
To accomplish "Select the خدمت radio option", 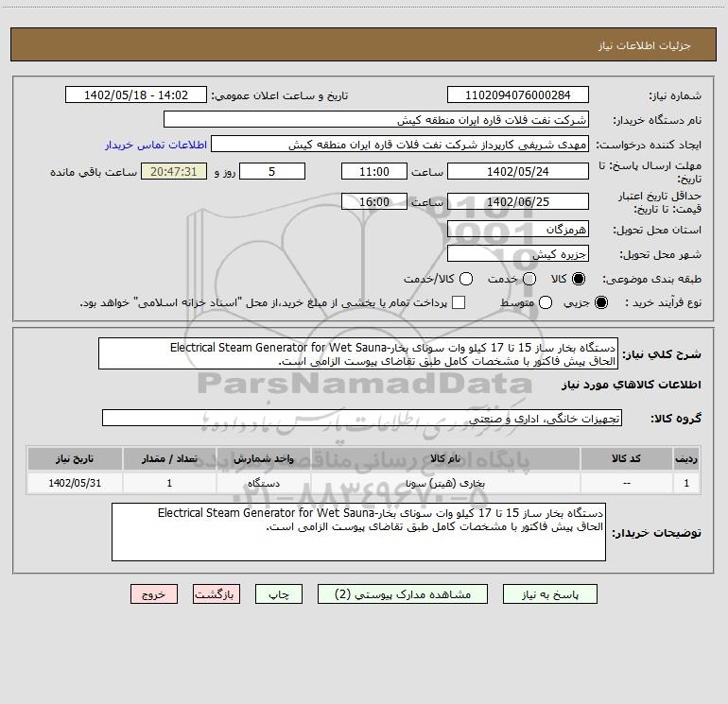I will (529, 279).
